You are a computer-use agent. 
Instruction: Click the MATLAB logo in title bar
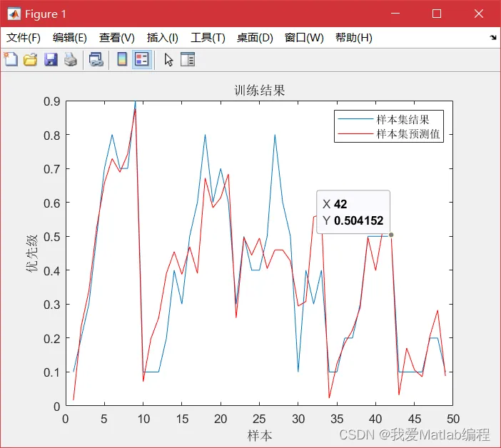(14, 14)
